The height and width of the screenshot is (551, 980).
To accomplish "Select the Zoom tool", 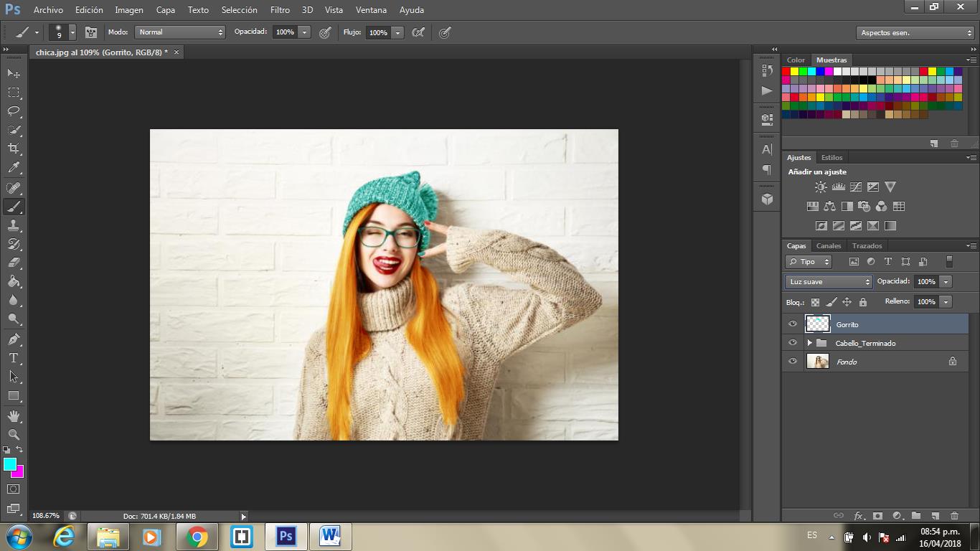I will (14, 434).
